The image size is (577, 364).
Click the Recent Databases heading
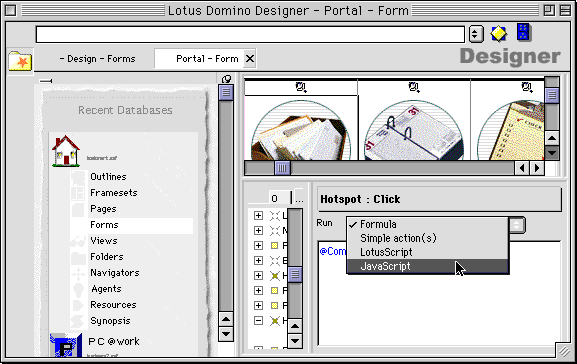(x=125, y=110)
